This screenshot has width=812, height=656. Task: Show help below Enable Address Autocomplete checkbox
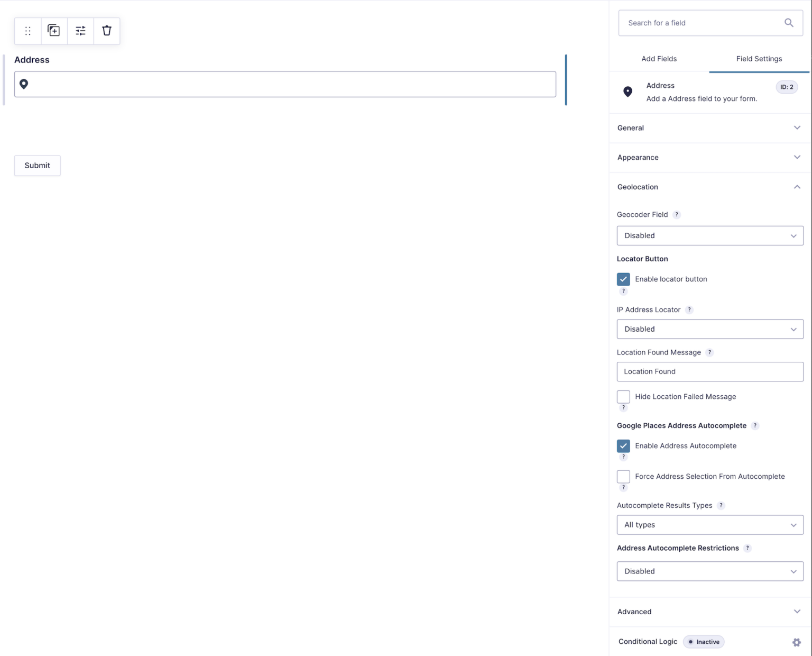click(624, 457)
